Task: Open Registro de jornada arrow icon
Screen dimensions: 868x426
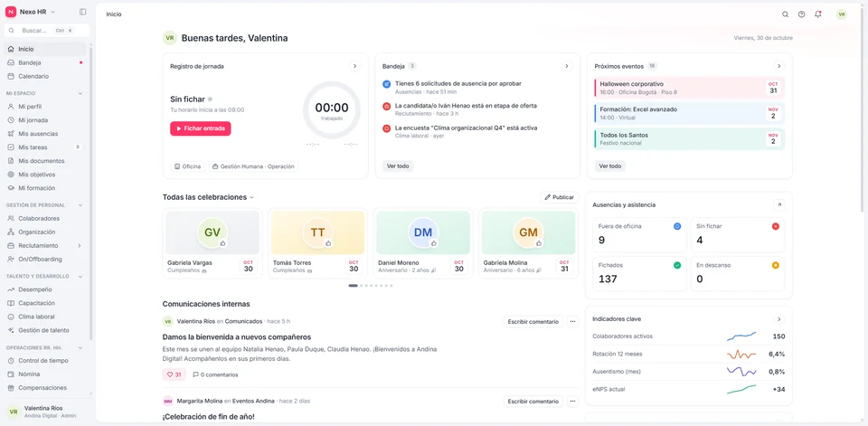Action: (x=354, y=66)
